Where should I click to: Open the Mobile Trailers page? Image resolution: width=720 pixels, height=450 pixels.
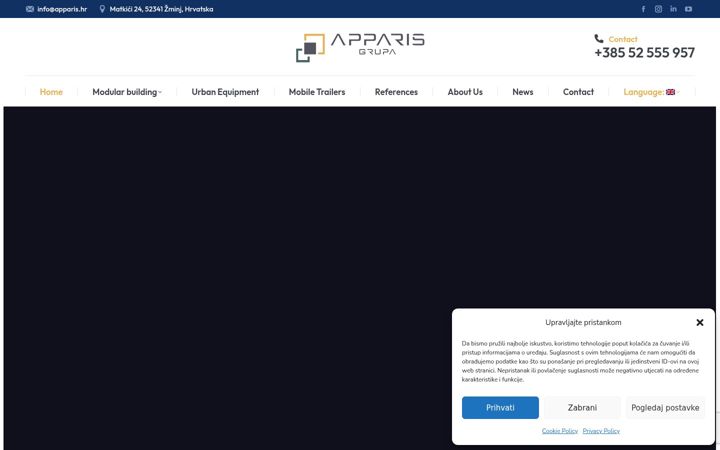(317, 92)
